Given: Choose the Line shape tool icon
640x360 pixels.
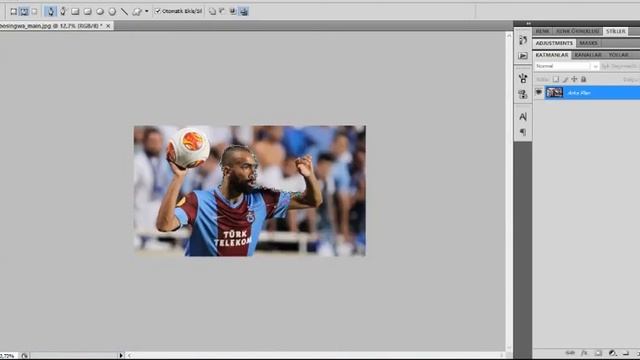Looking at the screenshot, I should tap(124, 11).
